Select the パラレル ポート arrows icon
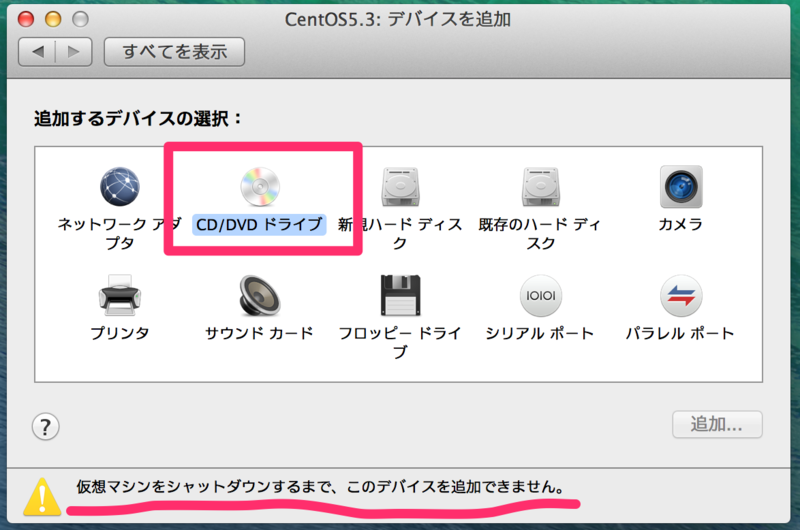Viewport: 800px width, 530px height. (x=681, y=295)
